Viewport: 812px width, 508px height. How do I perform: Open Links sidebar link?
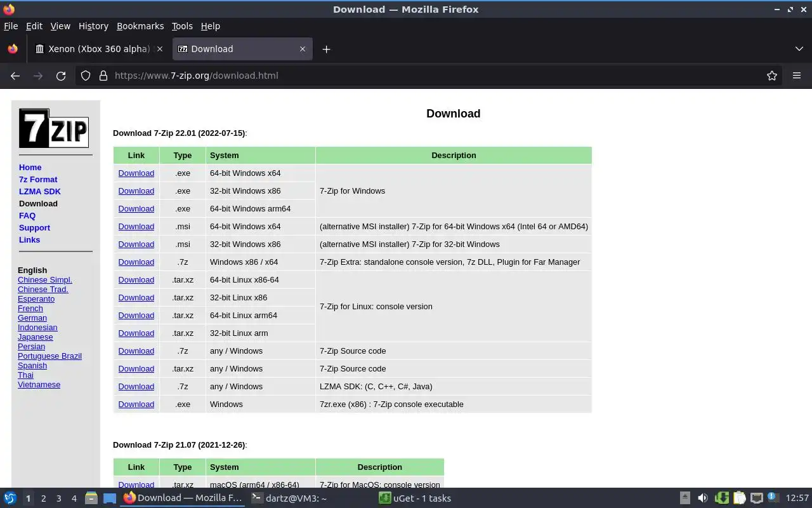coord(29,240)
